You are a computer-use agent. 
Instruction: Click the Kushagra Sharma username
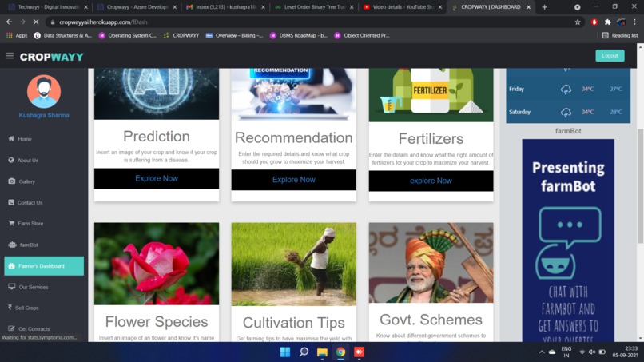44,115
